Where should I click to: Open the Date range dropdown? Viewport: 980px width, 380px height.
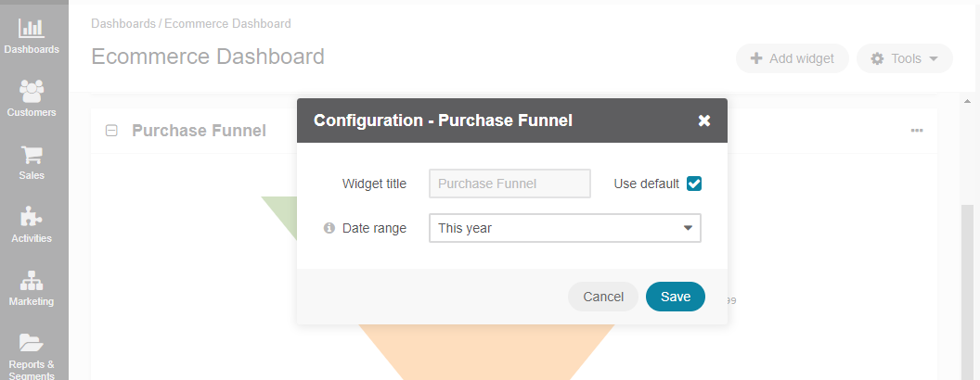coord(565,228)
